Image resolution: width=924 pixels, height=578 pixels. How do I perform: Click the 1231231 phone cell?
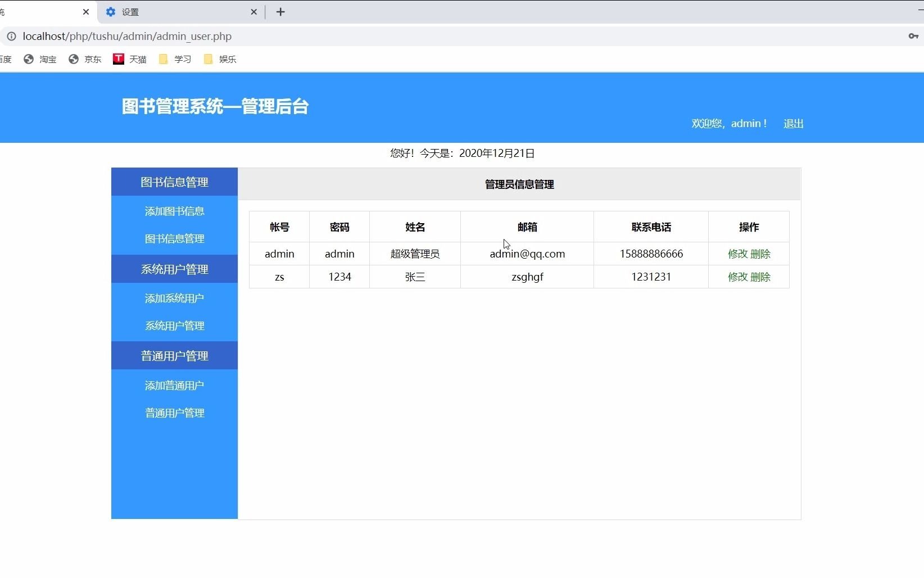[651, 277]
